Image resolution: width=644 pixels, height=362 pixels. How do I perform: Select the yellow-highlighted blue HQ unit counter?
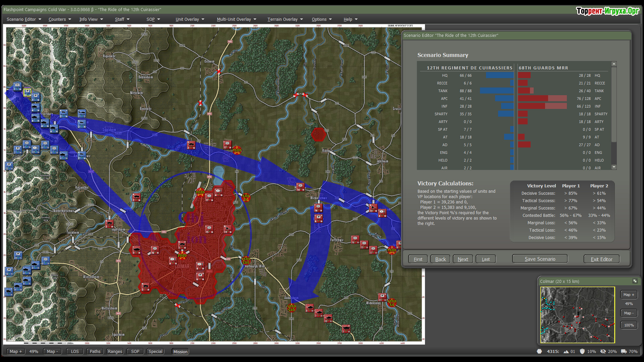(x=28, y=92)
